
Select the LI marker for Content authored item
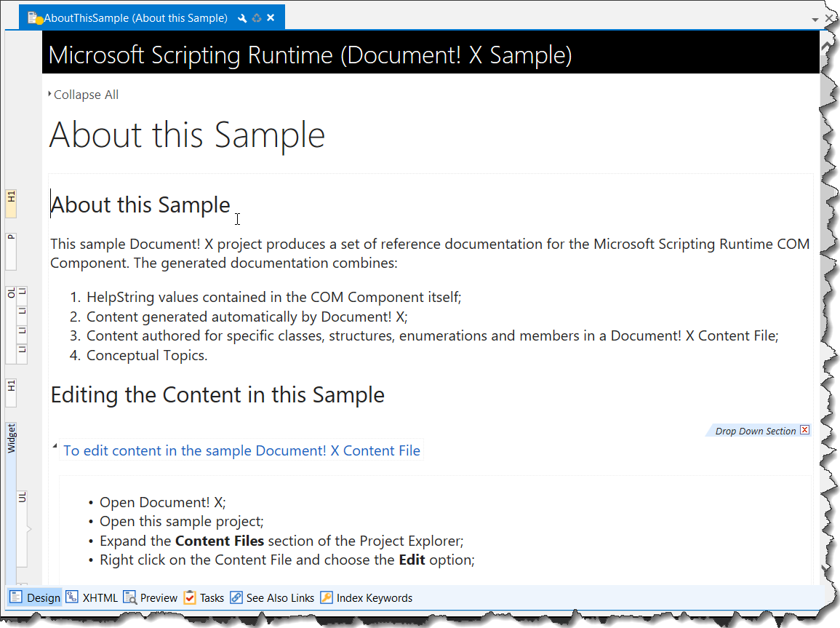coord(22,333)
